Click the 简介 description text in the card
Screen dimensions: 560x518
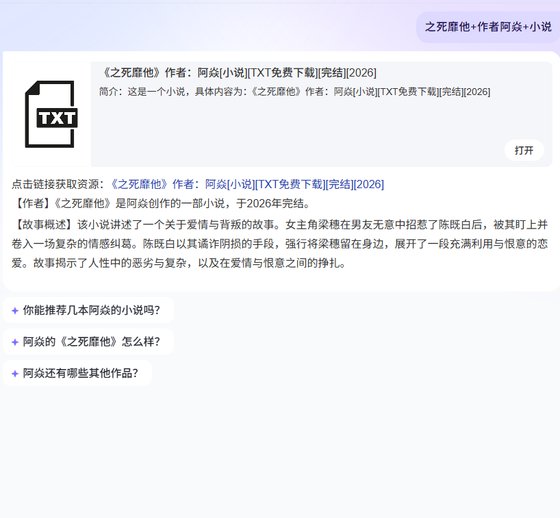295,92
